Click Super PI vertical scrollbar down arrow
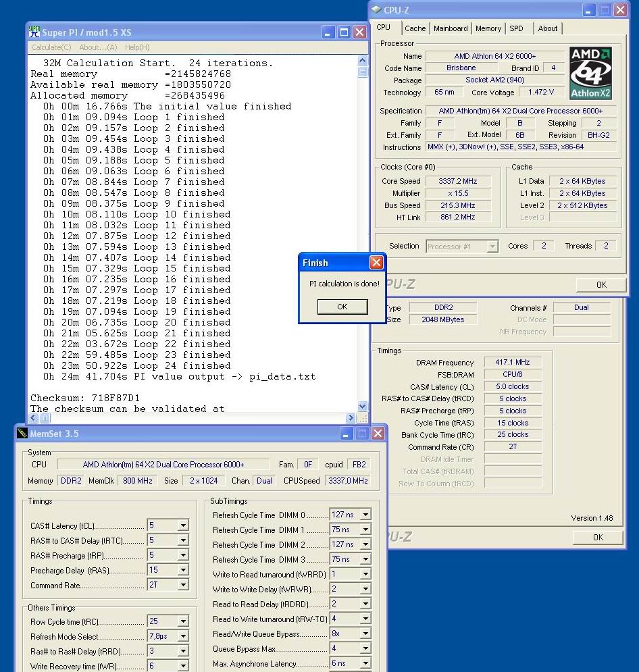Image resolution: width=639 pixels, height=672 pixels. pos(362,406)
